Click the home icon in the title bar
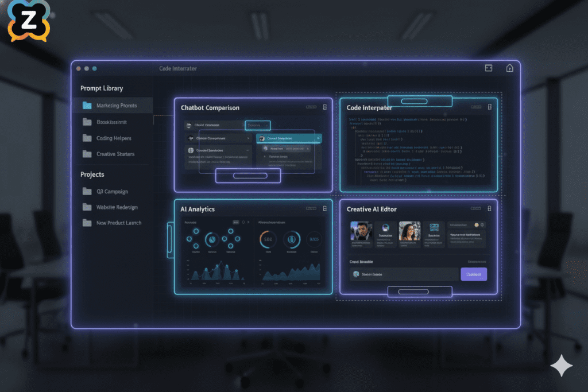The image size is (588, 392). click(509, 68)
